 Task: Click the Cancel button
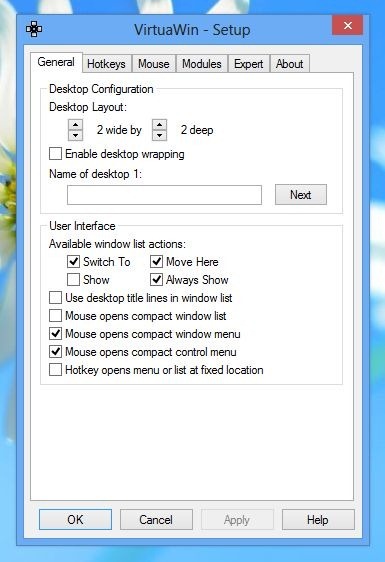click(x=156, y=519)
